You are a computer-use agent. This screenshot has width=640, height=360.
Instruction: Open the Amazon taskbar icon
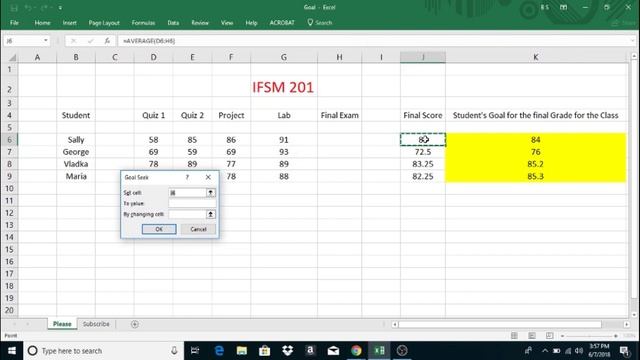(x=310, y=351)
